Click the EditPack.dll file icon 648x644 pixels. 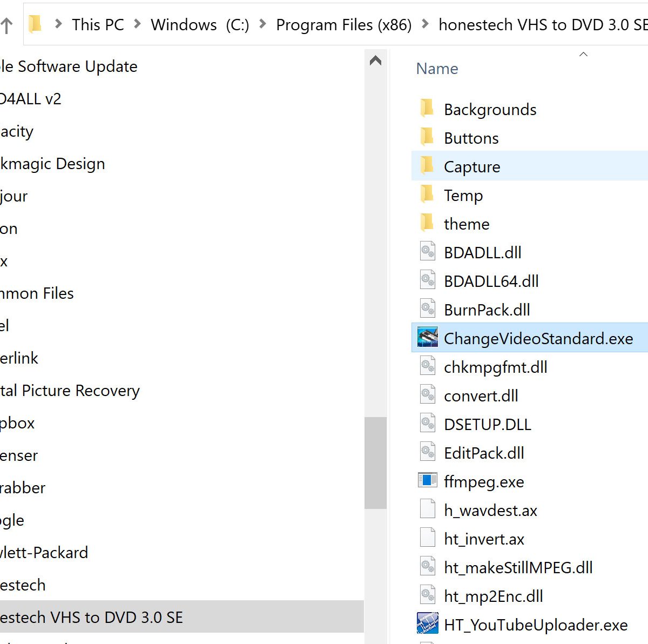click(427, 452)
